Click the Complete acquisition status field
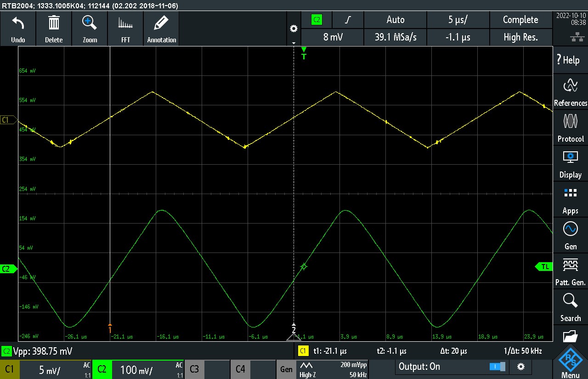588x379 pixels. (x=520, y=20)
